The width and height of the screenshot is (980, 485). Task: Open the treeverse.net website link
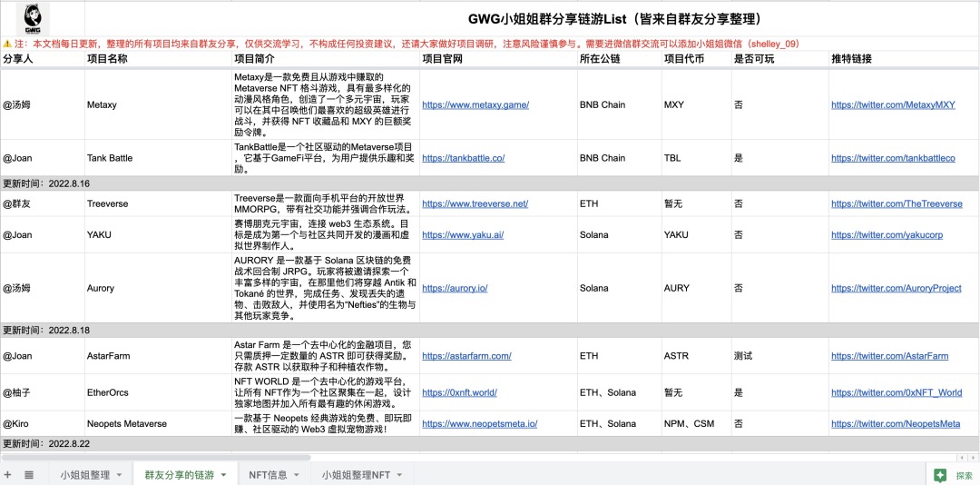pos(475,204)
